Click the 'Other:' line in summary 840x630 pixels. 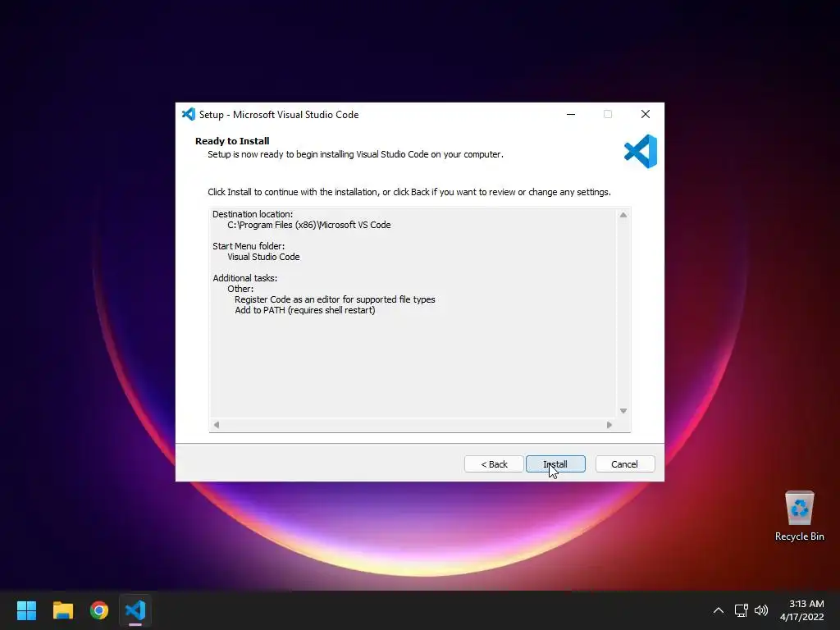pos(240,289)
